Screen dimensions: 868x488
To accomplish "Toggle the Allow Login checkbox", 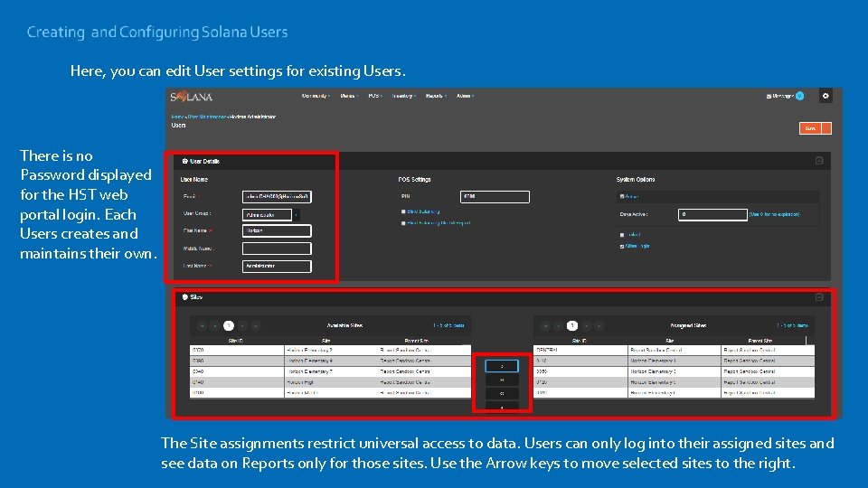I will (x=622, y=246).
